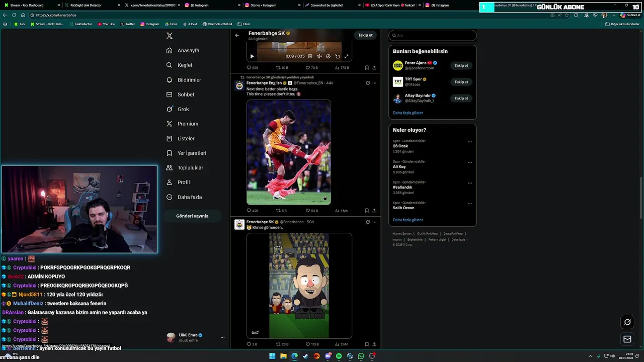Open YouTube bookmark in bookmarks bar

click(106, 24)
